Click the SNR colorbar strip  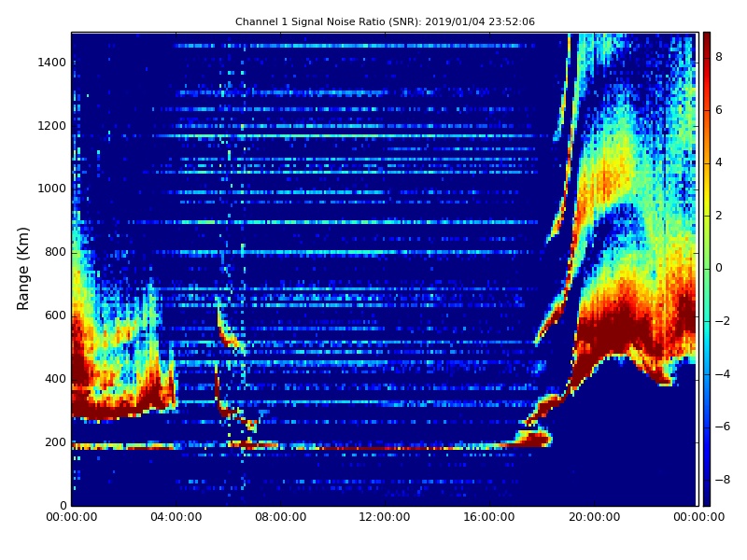[707, 269]
